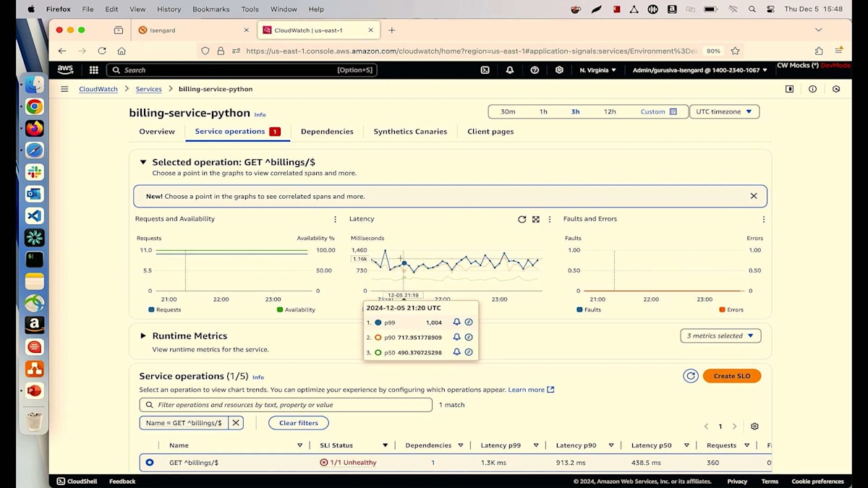Click the compass icon next to p99
868x488 pixels.
point(469,322)
